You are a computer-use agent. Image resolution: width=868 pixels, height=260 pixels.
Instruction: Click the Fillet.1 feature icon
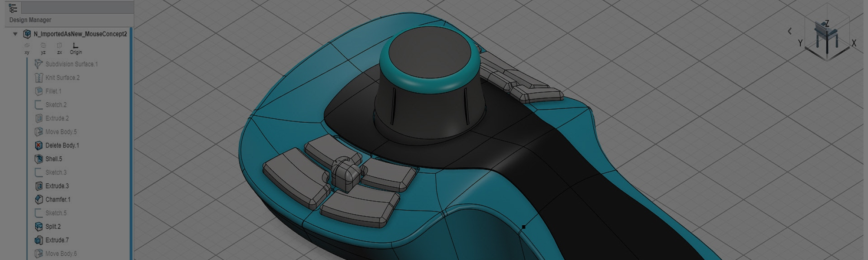coord(39,91)
